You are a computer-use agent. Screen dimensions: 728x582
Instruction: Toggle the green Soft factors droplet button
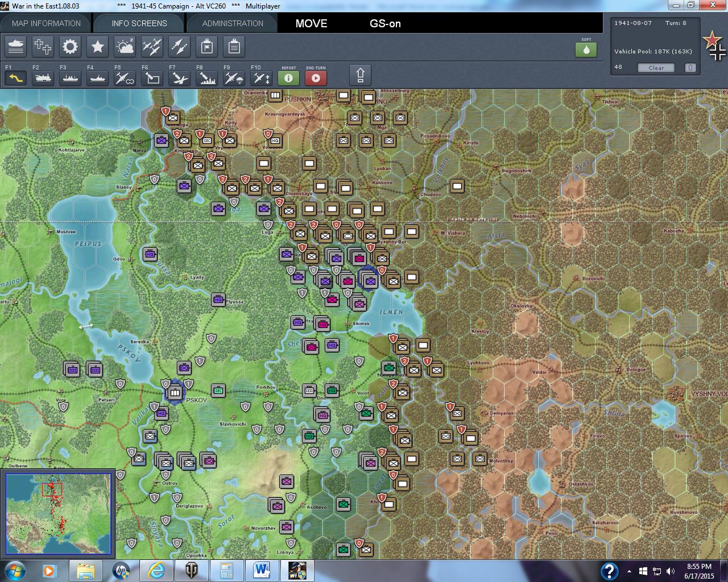pyautogui.click(x=586, y=49)
